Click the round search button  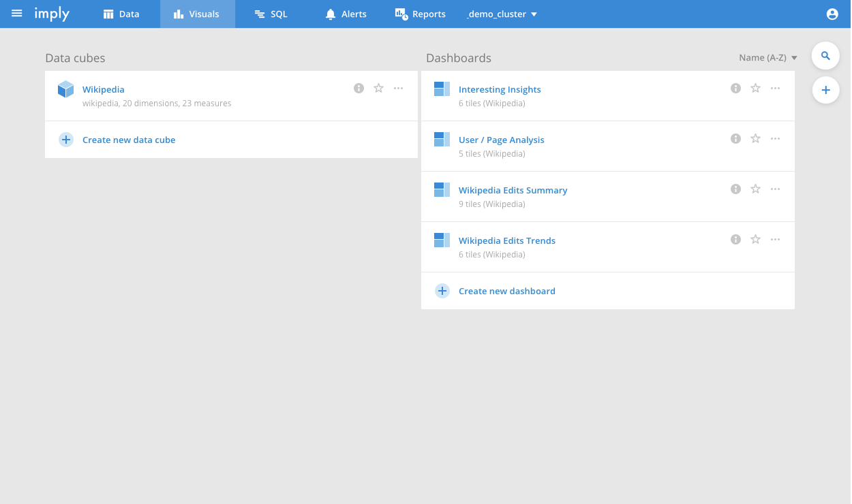pos(825,56)
